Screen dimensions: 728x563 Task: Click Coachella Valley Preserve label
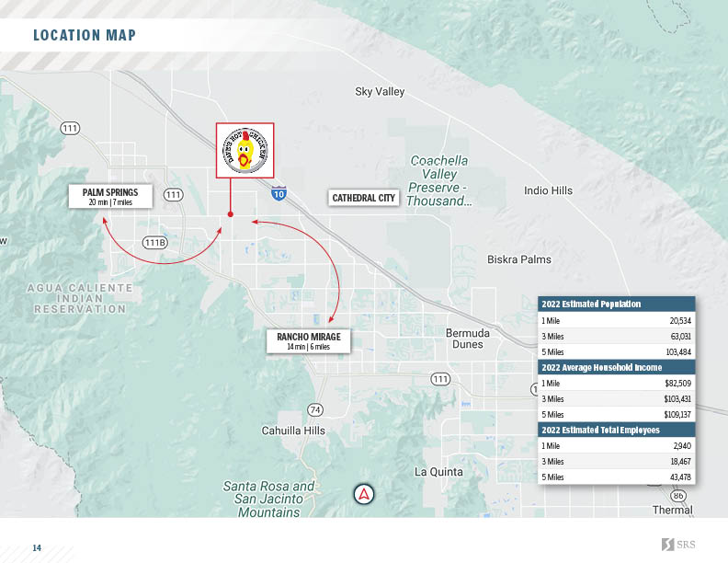click(x=438, y=180)
